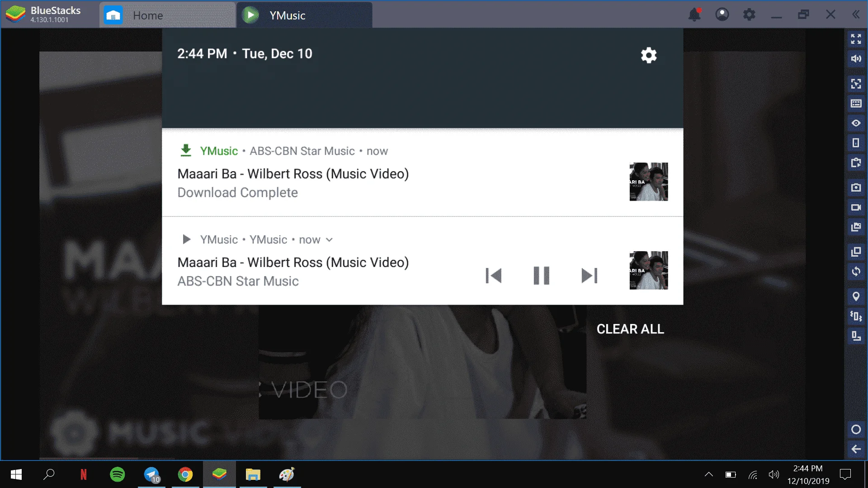Skip to previous track in YMusic notification
The width and height of the screenshot is (868, 488).
[493, 276]
